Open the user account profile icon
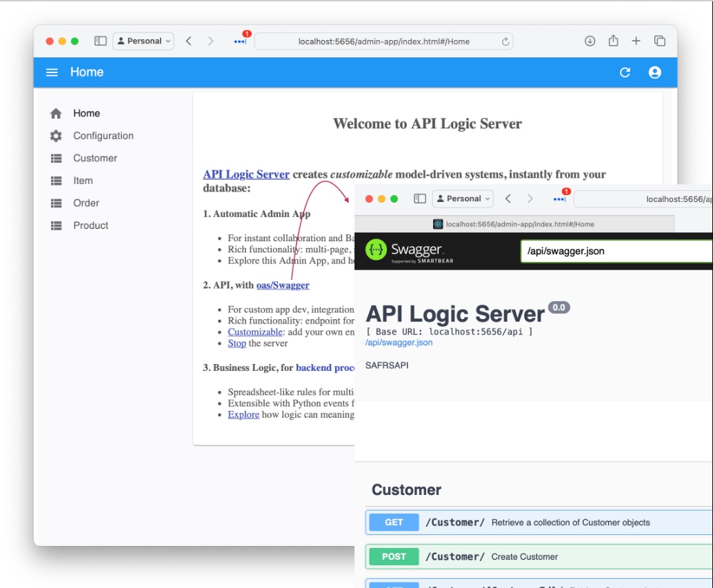The width and height of the screenshot is (713, 588). (x=654, y=72)
